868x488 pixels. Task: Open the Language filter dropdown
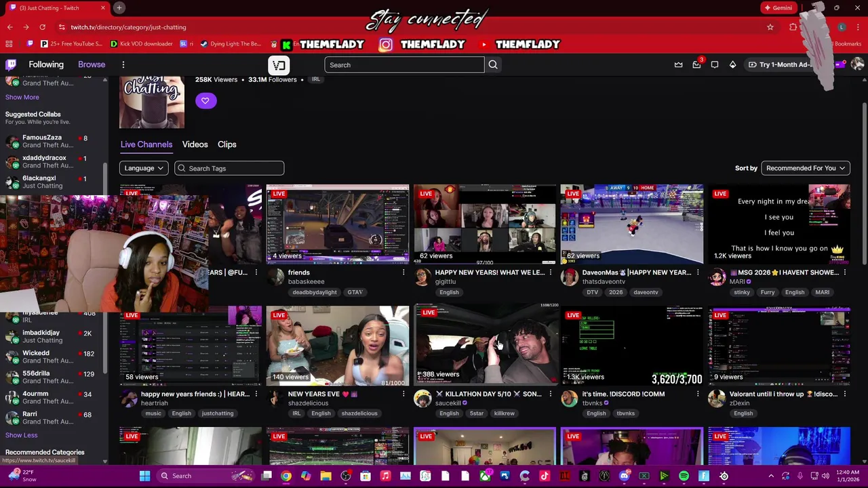(x=144, y=168)
